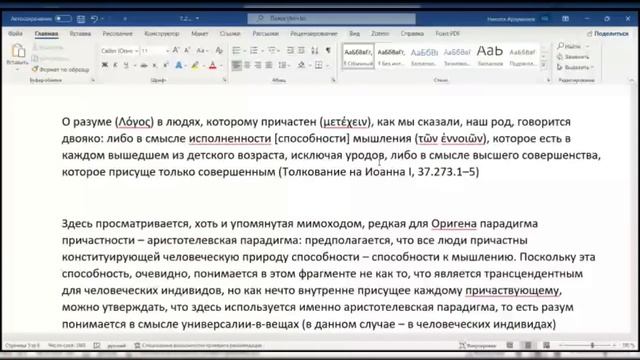Expand the Вставить paste options arrow

point(18,69)
